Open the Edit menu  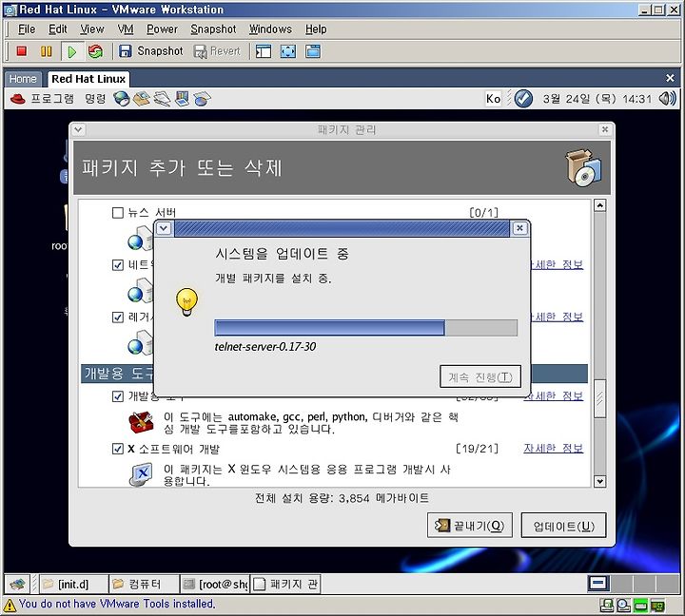coord(58,29)
